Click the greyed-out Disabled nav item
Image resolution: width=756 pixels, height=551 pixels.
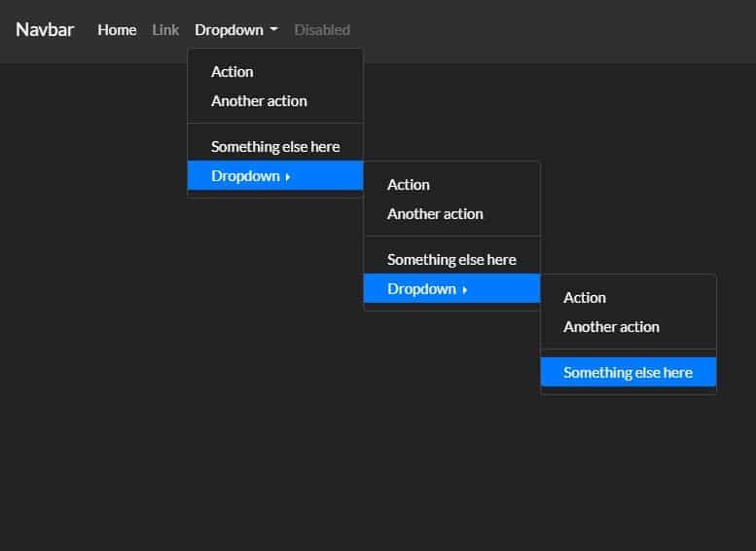tap(322, 30)
